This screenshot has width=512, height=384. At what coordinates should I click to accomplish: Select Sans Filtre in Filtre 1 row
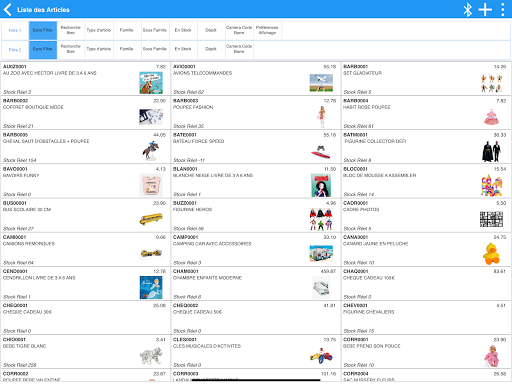tap(43, 30)
